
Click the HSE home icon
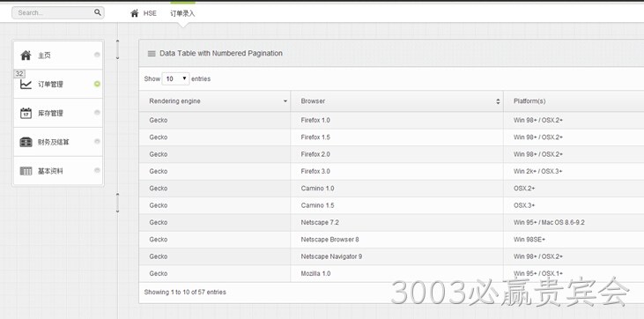[134, 13]
